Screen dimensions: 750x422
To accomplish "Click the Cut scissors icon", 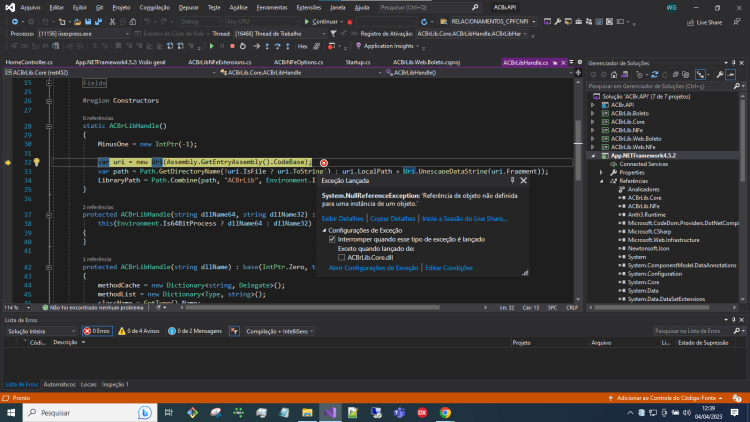I will 112,22.
